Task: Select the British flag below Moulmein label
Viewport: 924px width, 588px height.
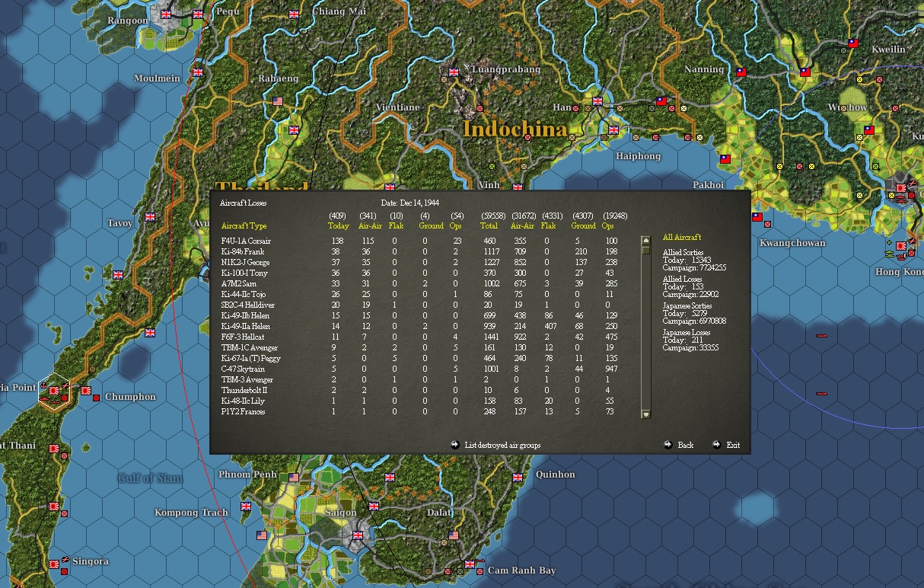Action: tap(198, 72)
